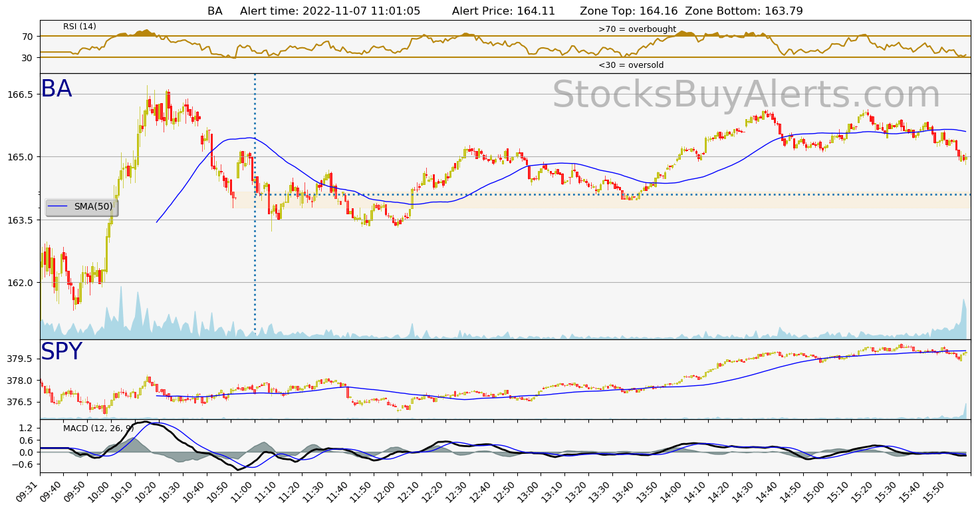Click the MACD 1.2 axis label

(27, 428)
